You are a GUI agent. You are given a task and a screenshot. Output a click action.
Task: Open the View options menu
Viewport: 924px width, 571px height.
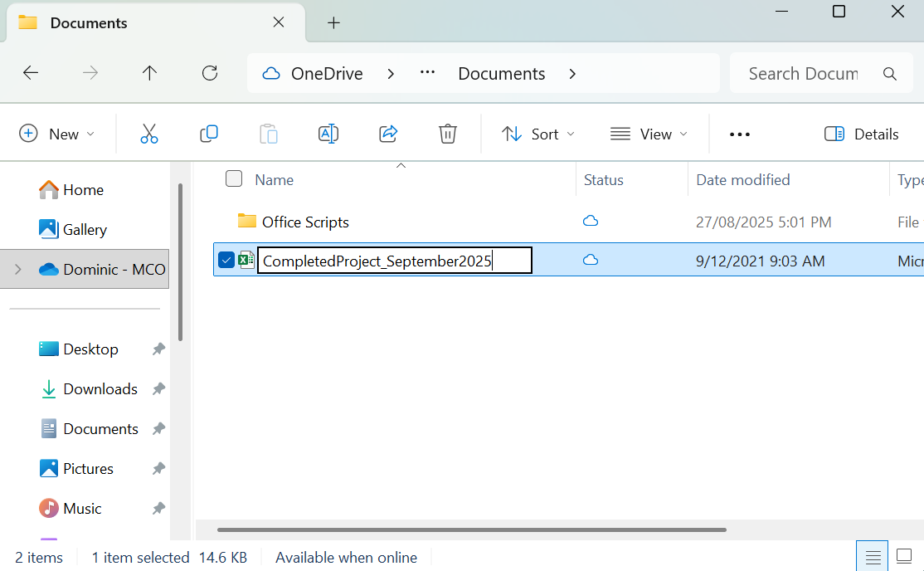coord(649,134)
